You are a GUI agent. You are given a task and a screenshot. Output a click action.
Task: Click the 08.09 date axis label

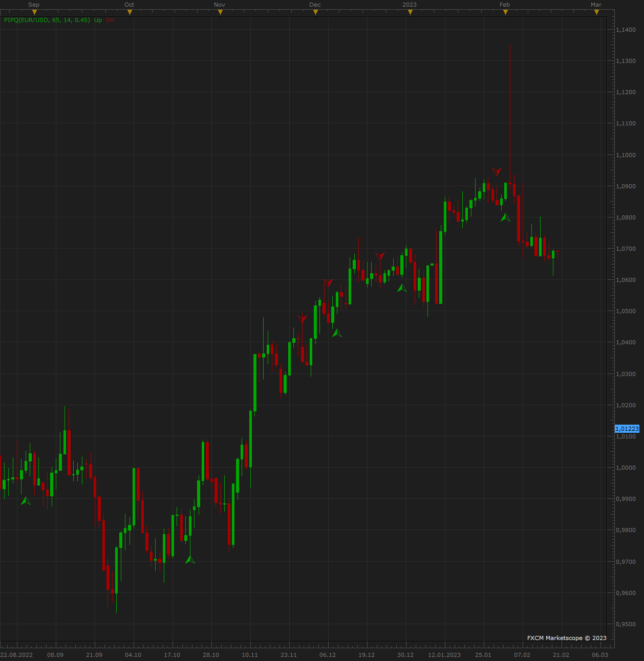pos(55,655)
